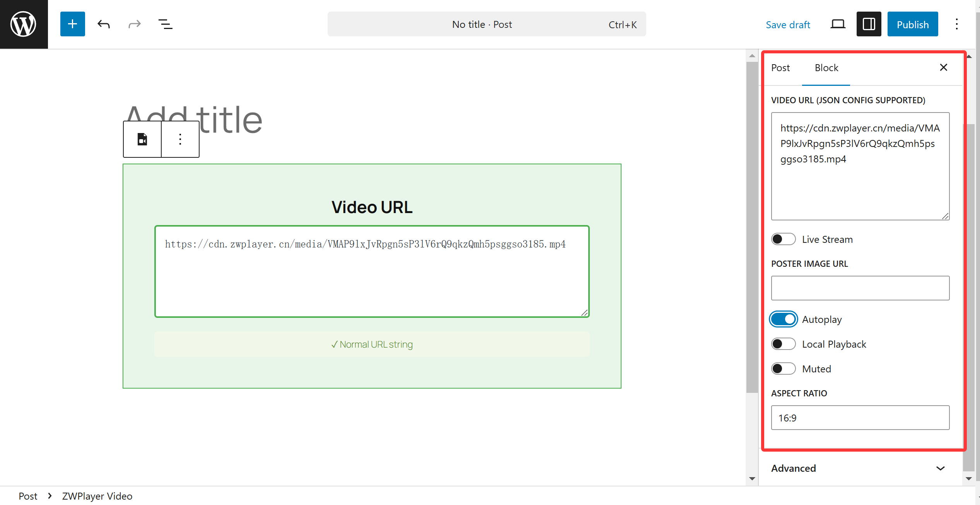
Task: Click the ZWPlayer video block icon
Action: click(142, 139)
